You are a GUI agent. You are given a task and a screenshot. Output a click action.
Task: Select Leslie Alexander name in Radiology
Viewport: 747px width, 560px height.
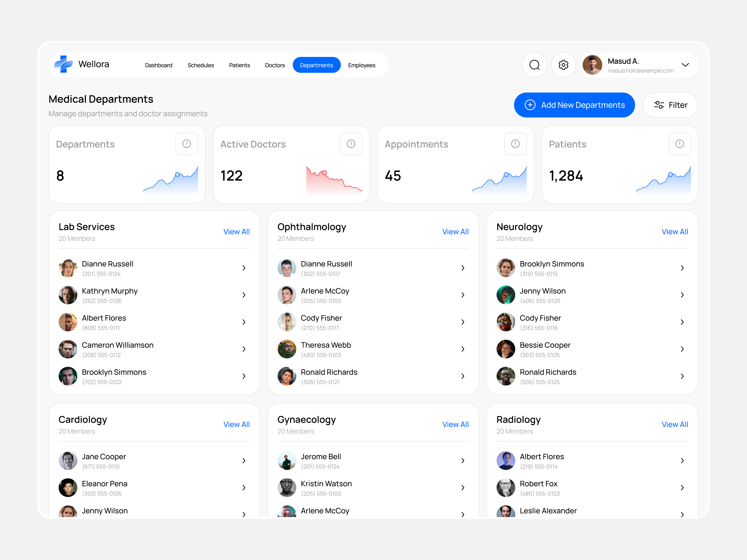(548, 511)
